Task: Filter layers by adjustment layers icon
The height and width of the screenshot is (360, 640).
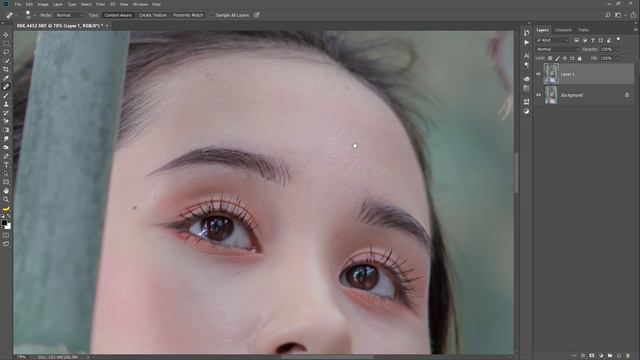Action: [x=584, y=40]
